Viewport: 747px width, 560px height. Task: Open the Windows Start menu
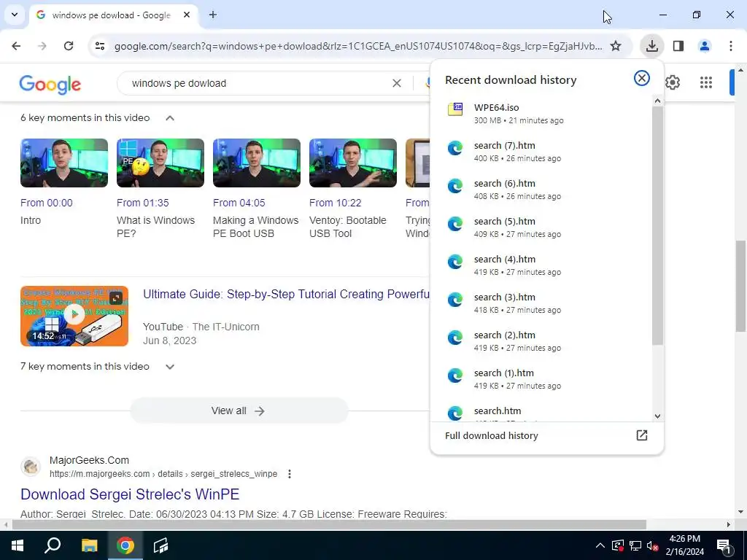[18, 545]
